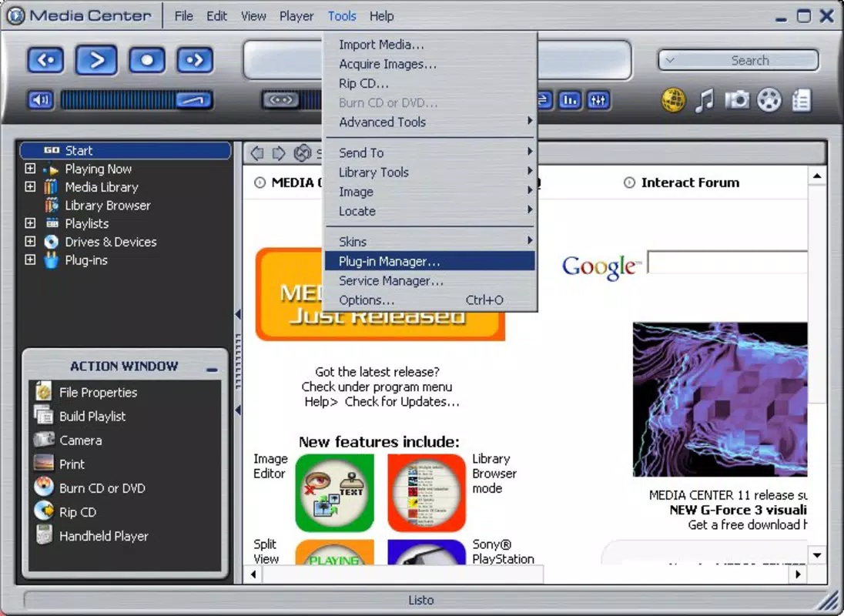Click the File Properties icon

tap(44, 392)
